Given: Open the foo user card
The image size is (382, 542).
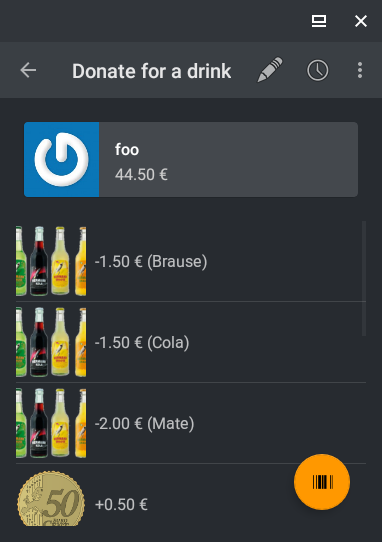Looking at the screenshot, I should (191, 159).
